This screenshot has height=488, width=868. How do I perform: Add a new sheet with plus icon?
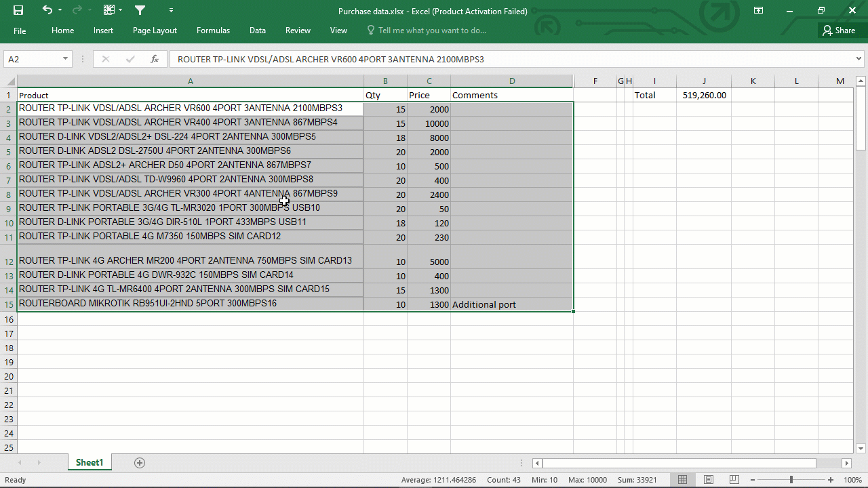click(x=140, y=463)
